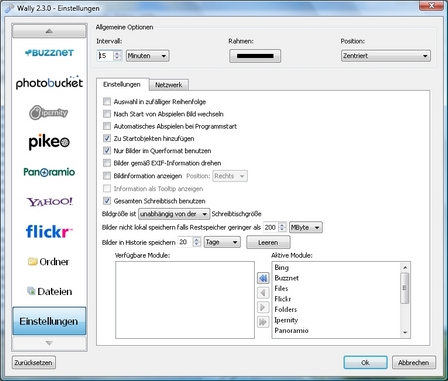Open the Minuten interval unit dropdown
The image size is (448, 381).
tap(147, 56)
